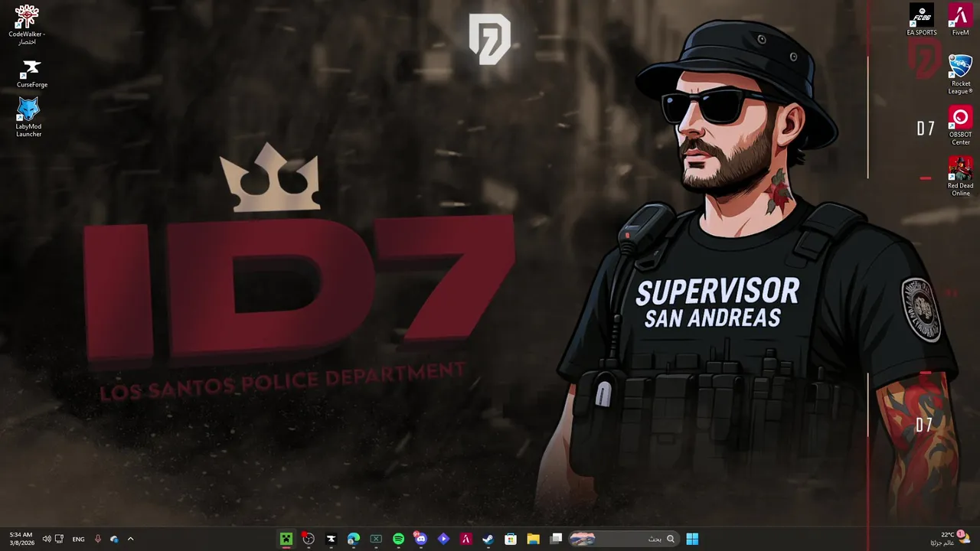Open the clock showing 5:34 AM
Image resolution: width=980 pixels, height=551 pixels.
click(x=21, y=539)
